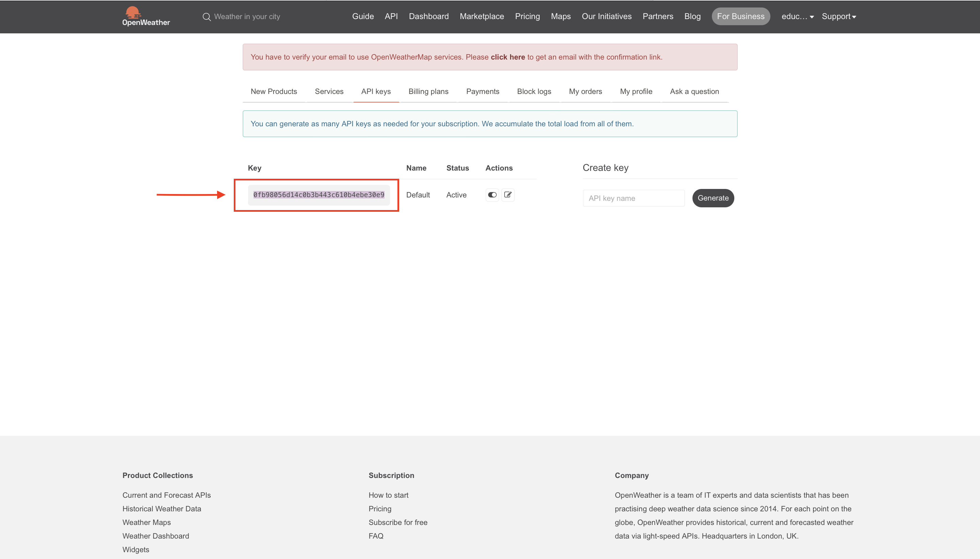This screenshot has width=980, height=559.
Task: View the My profile tab
Action: (635, 91)
